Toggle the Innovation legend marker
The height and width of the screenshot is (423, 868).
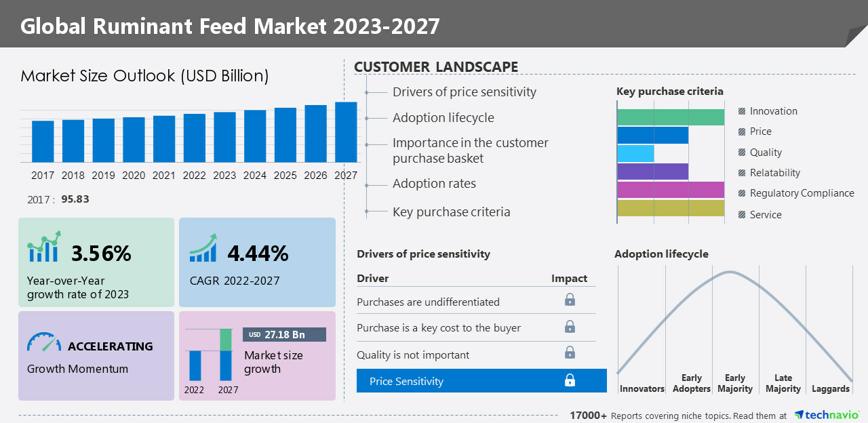[x=742, y=111]
